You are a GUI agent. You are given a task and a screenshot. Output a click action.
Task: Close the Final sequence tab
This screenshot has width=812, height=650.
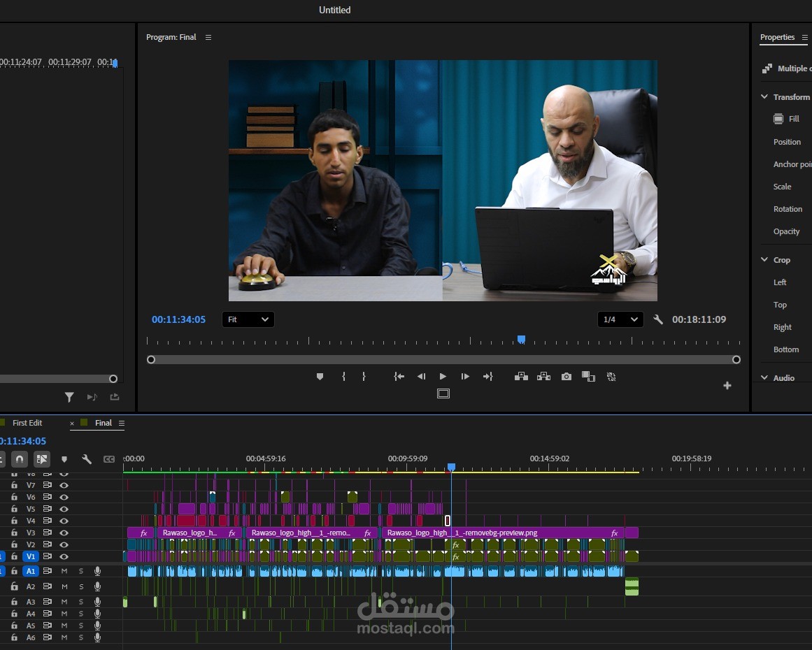click(72, 424)
